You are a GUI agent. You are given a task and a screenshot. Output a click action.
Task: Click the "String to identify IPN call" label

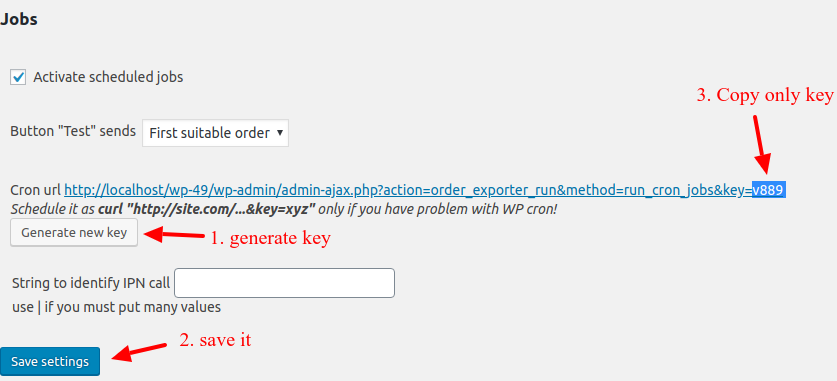pos(91,283)
